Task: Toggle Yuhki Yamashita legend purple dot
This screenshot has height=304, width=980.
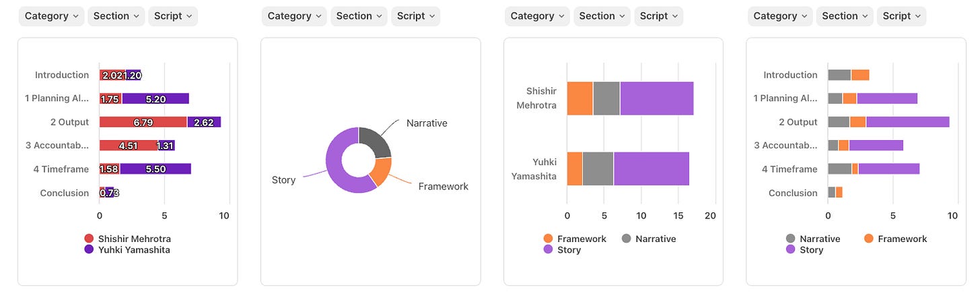Action: pos(89,250)
